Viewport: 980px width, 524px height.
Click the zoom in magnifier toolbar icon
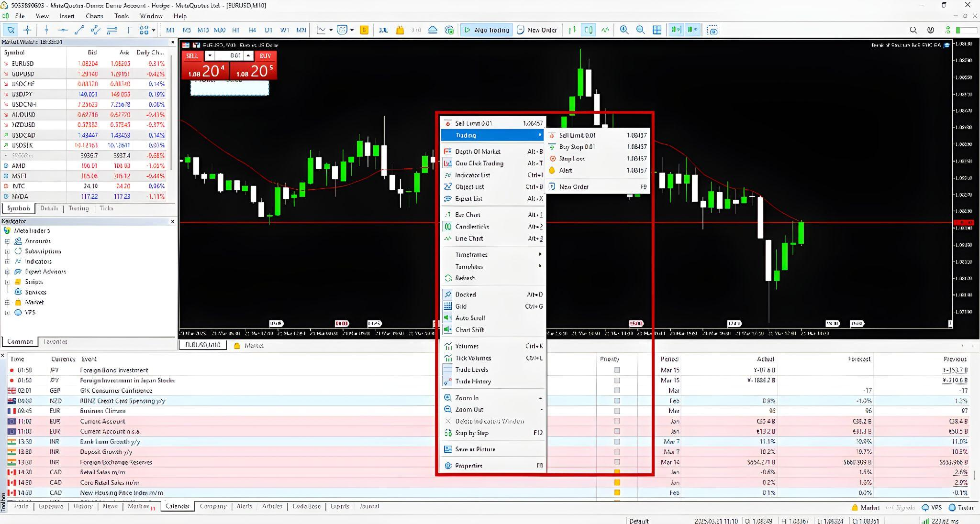pyautogui.click(x=624, y=30)
